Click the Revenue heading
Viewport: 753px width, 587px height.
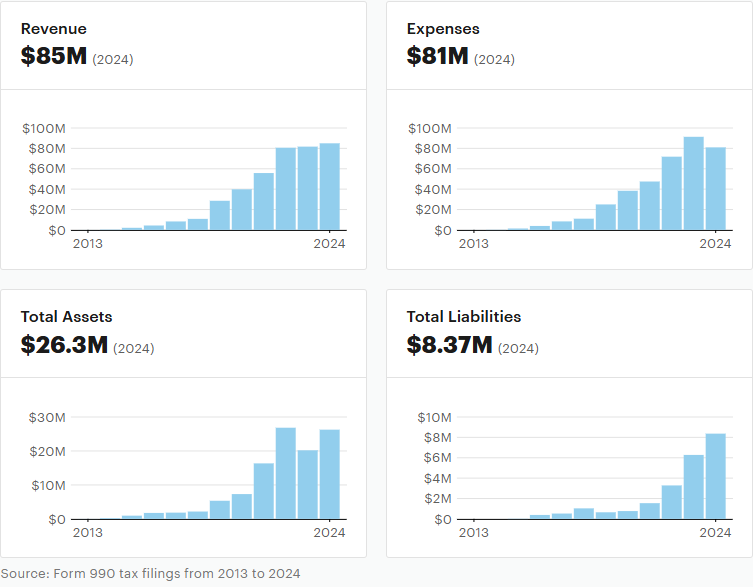[54, 29]
